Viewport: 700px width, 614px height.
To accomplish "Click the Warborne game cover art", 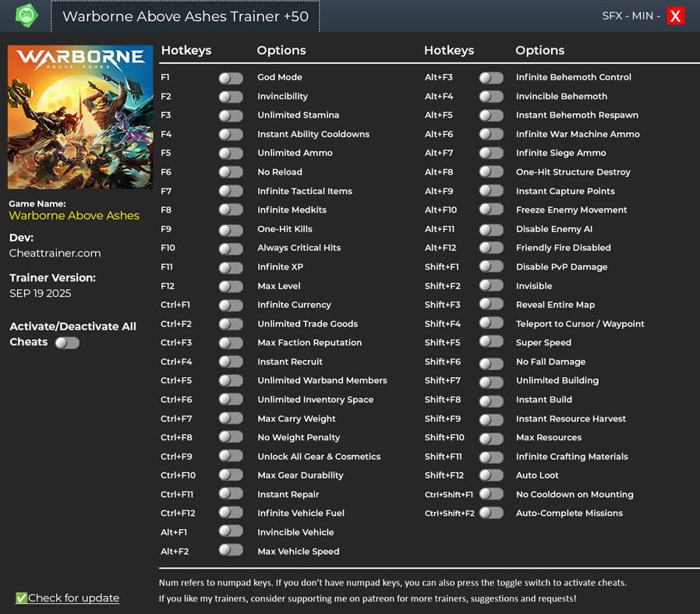I will (x=80, y=117).
